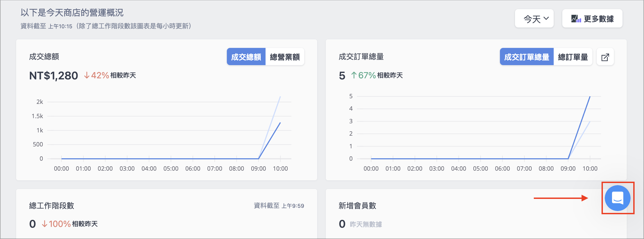644x239 pixels.
Task: Click the 成交訂單總量 card title
Action: [361, 57]
